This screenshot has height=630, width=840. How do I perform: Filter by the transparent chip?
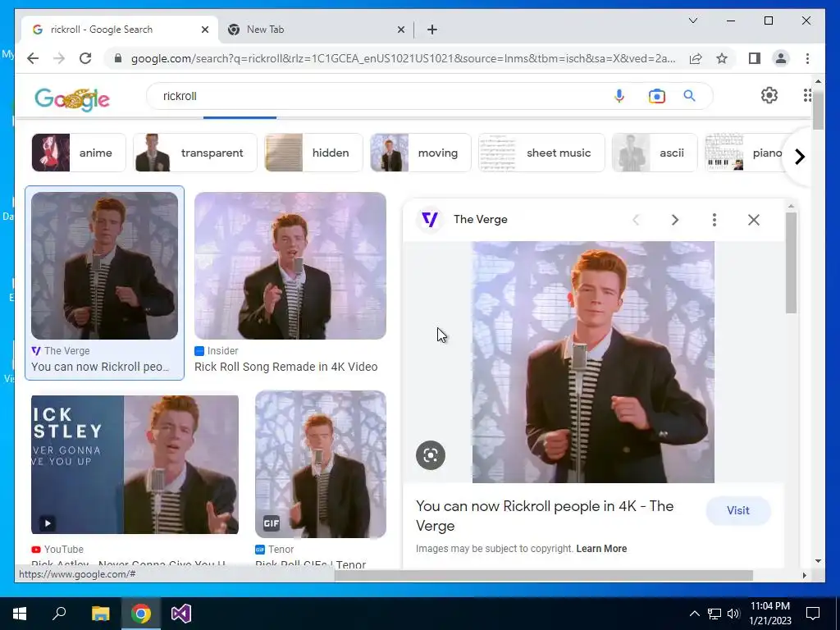coord(195,153)
